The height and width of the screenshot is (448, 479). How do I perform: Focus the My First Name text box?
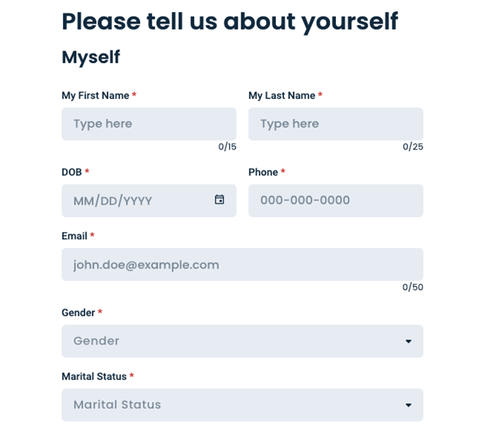coord(148,124)
